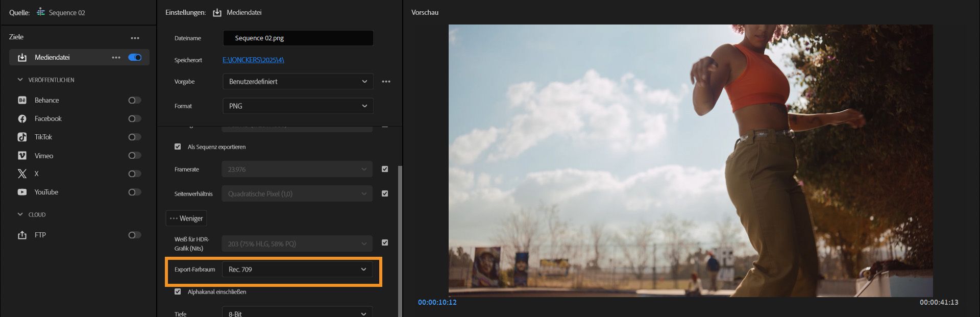Uncheck Alphakanal einschließen
This screenshot has height=317, width=980.
click(178, 292)
